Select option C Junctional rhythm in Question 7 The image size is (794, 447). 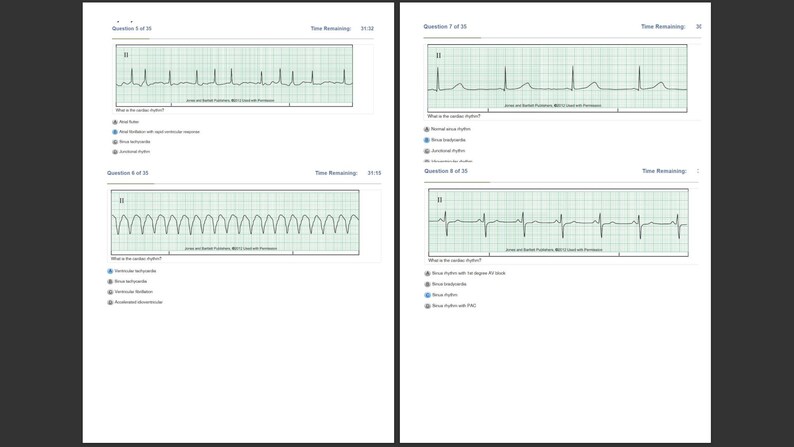445,151
